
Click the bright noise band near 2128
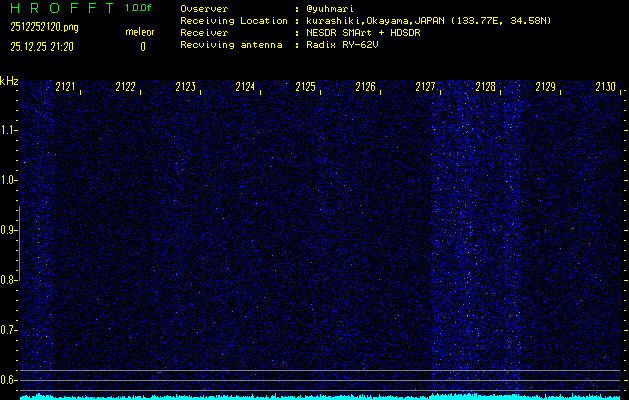[470, 240]
